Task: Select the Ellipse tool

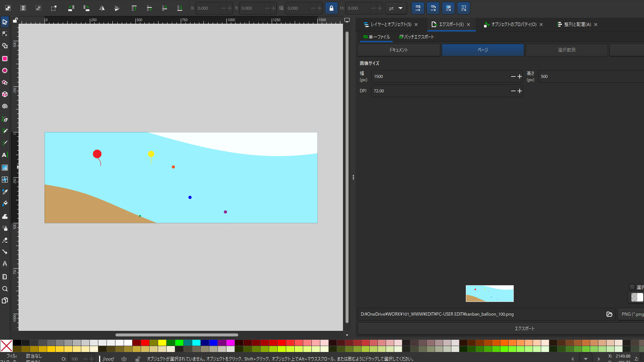Action: tap(5, 70)
